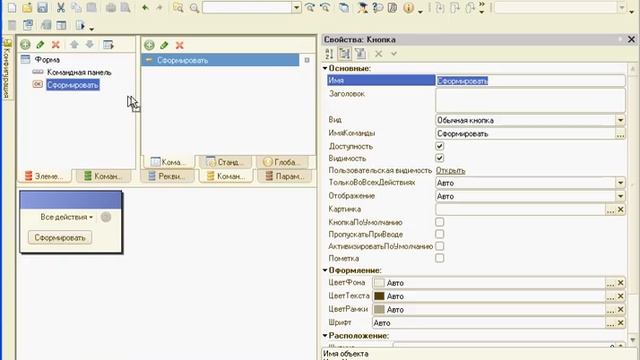Screen dimensions: 640x360
Task: Click the magnifier search icon beside search box
Action: pos(194,8)
